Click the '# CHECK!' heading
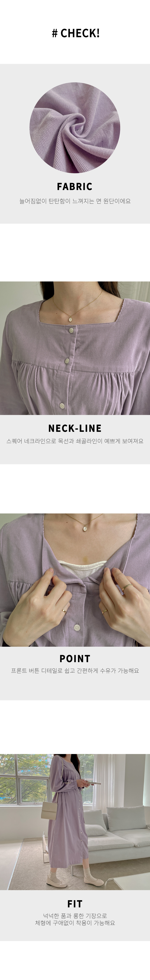This screenshot has height=980, width=150. 75,34
